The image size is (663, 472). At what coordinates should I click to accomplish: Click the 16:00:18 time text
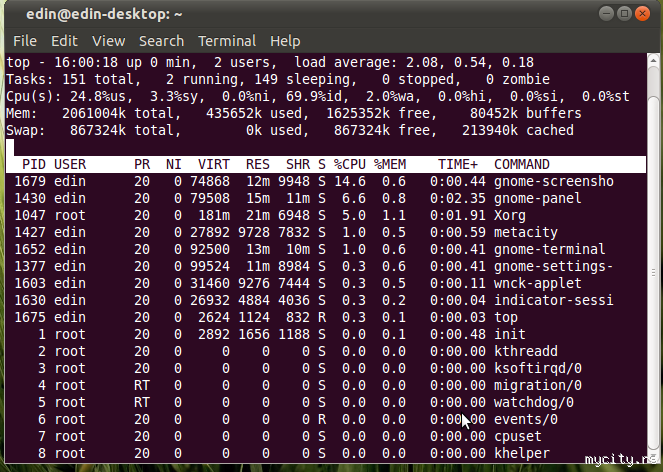pyautogui.click(x=86, y=63)
